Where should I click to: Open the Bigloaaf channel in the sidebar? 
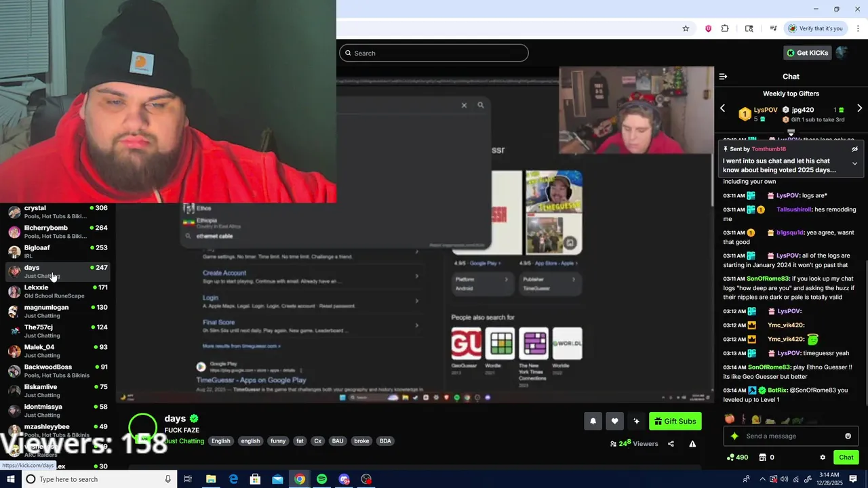click(57, 251)
